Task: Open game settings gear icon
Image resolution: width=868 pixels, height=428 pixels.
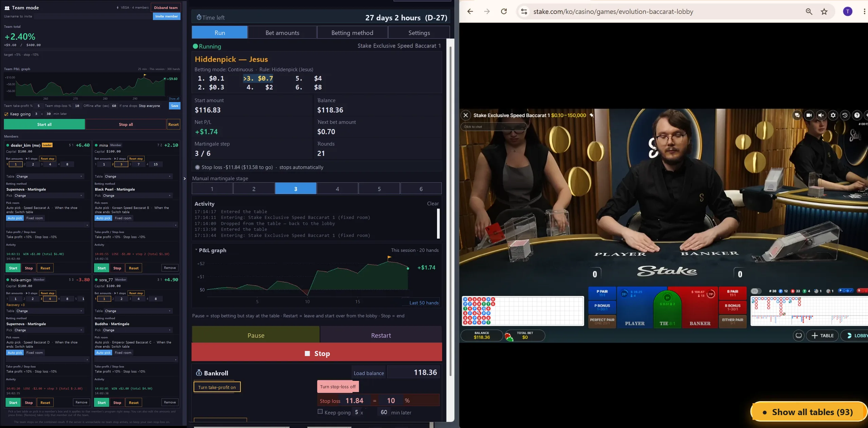Action: pyautogui.click(x=833, y=115)
